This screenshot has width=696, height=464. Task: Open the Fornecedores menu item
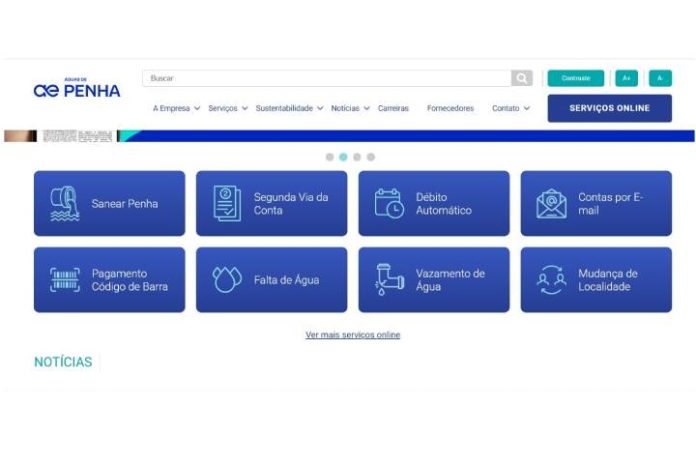coord(450,108)
